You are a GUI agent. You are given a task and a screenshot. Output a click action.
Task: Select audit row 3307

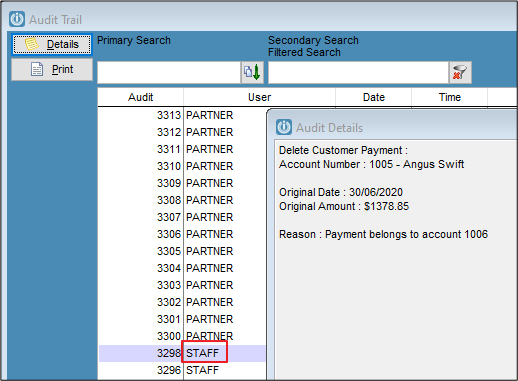coord(182,217)
